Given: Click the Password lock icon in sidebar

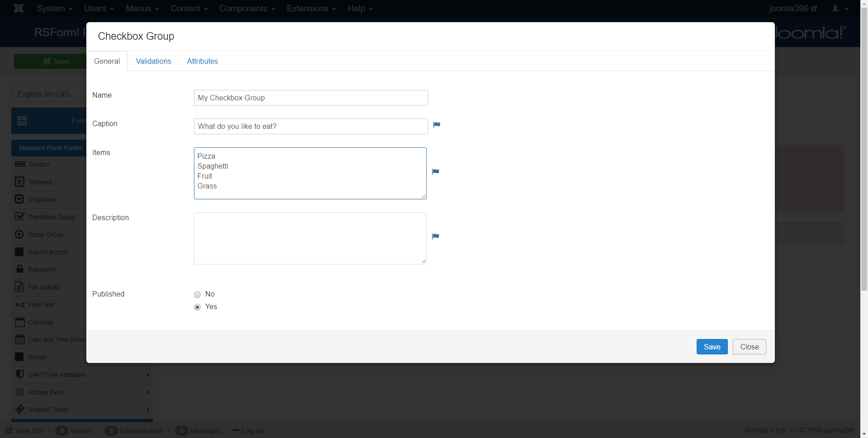Looking at the screenshot, I should 19,269.
